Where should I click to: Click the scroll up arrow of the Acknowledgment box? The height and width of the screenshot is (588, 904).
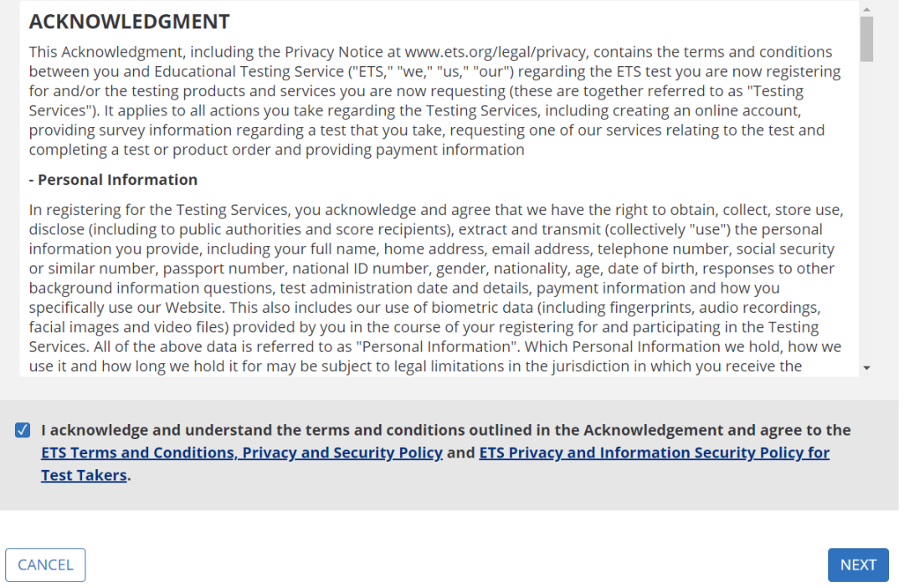(x=866, y=8)
